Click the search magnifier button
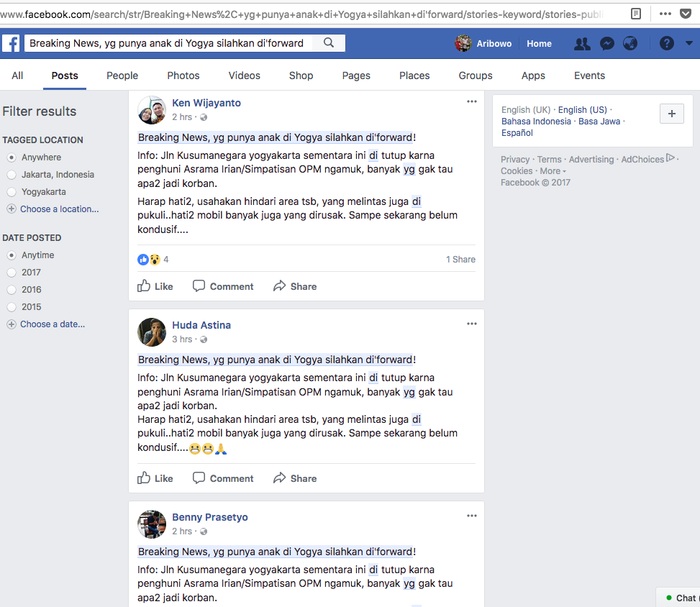Viewport: 700px width, 607px height. click(x=329, y=43)
